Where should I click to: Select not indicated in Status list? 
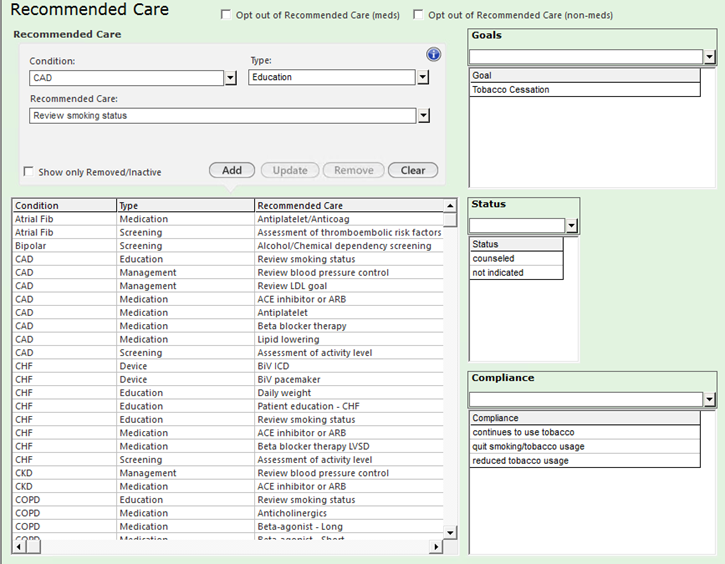coord(516,273)
